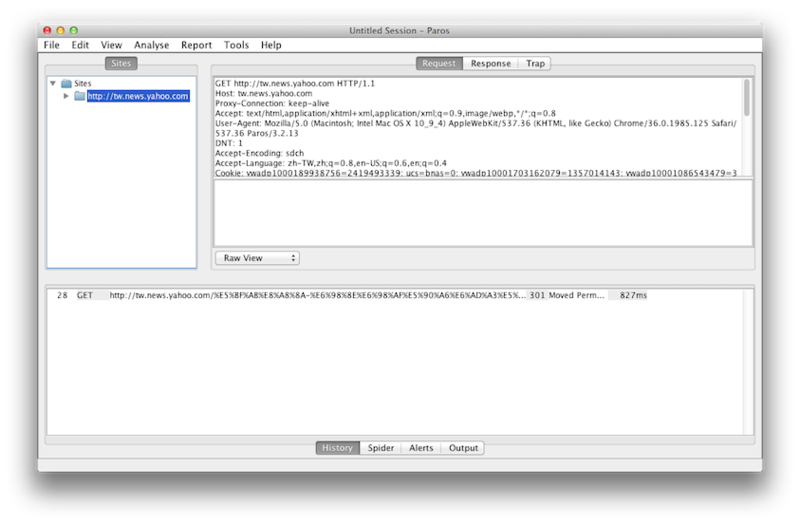
Task: Click the Moved Perm... status text
Action: click(x=576, y=295)
